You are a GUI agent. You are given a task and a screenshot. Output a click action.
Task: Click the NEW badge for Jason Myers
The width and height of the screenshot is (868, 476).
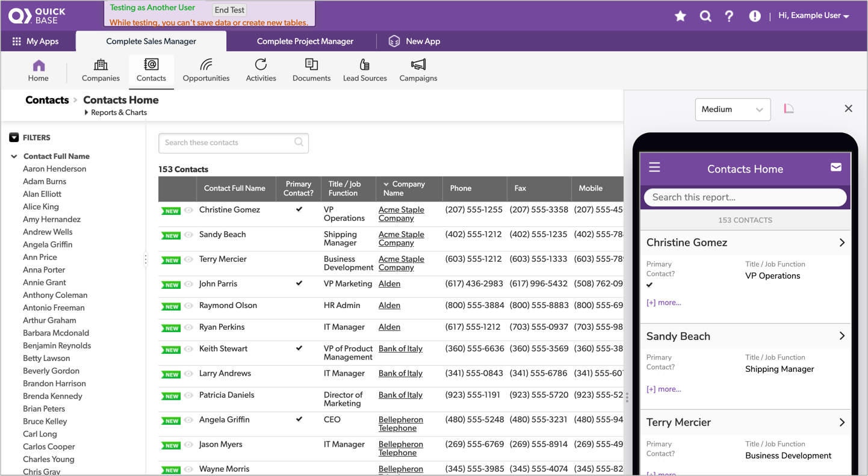pos(171,446)
